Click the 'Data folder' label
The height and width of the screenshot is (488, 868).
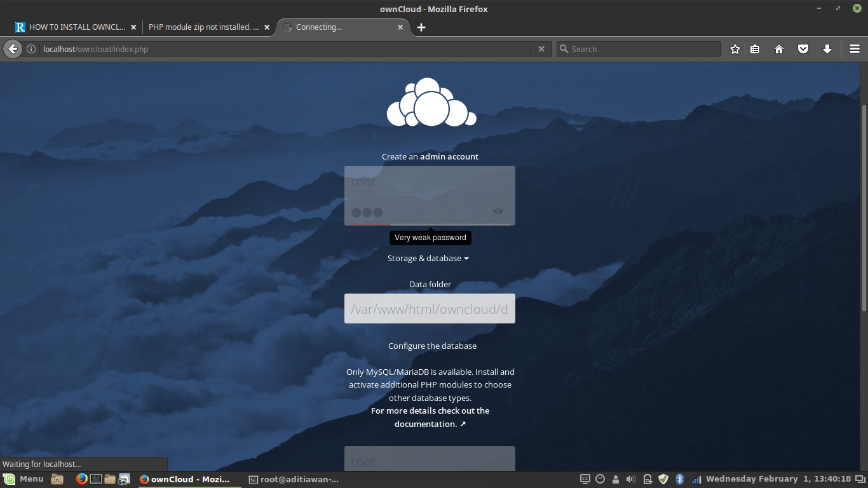[430, 285]
